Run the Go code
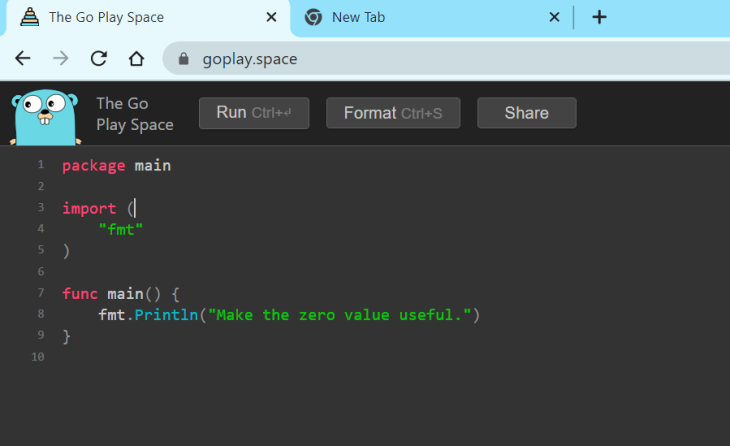The width and height of the screenshot is (730, 446). tap(253, 113)
